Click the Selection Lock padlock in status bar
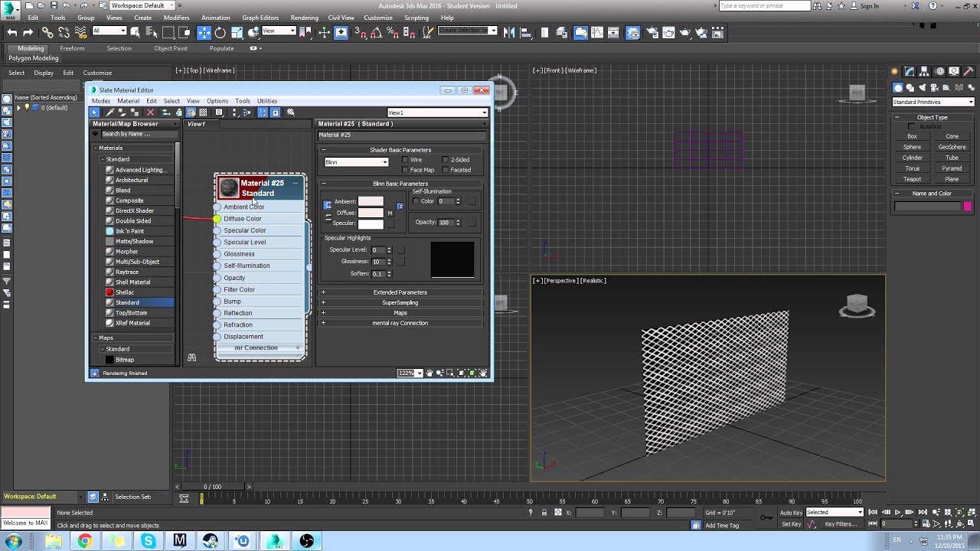This screenshot has width=980, height=551. pyautogui.click(x=544, y=513)
